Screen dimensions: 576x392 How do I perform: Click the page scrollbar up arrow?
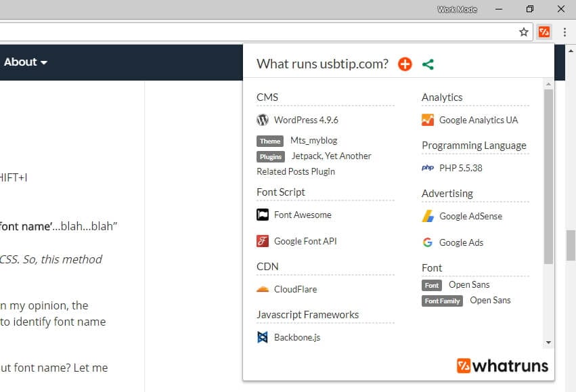click(571, 51)
